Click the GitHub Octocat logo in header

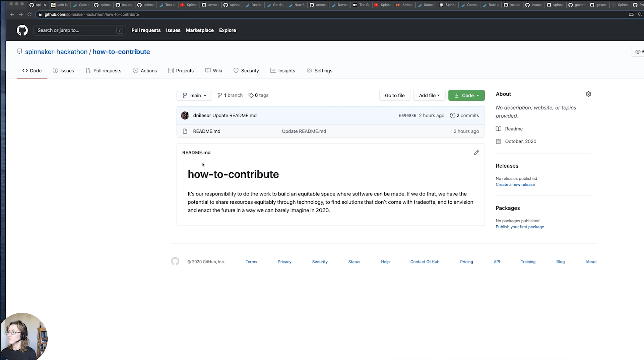pyautogui.click(x=22, y=30)
